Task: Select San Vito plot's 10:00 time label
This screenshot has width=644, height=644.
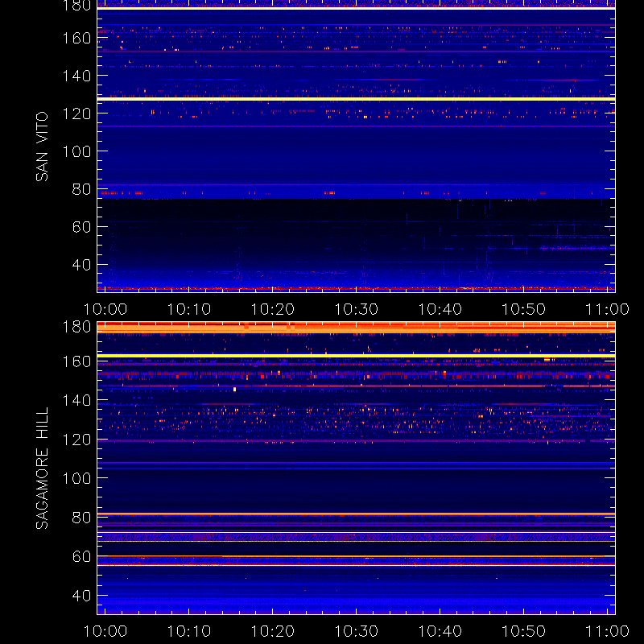Action: coord(105,309)
